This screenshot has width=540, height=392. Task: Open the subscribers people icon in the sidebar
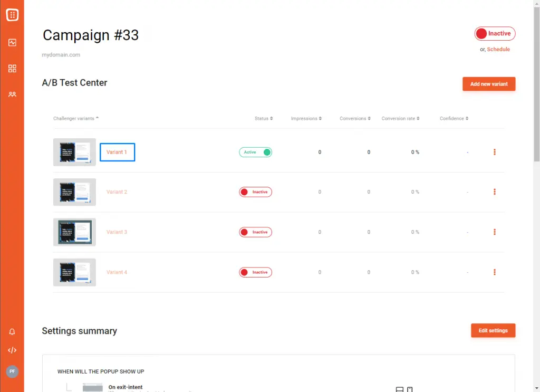[12, 94]
